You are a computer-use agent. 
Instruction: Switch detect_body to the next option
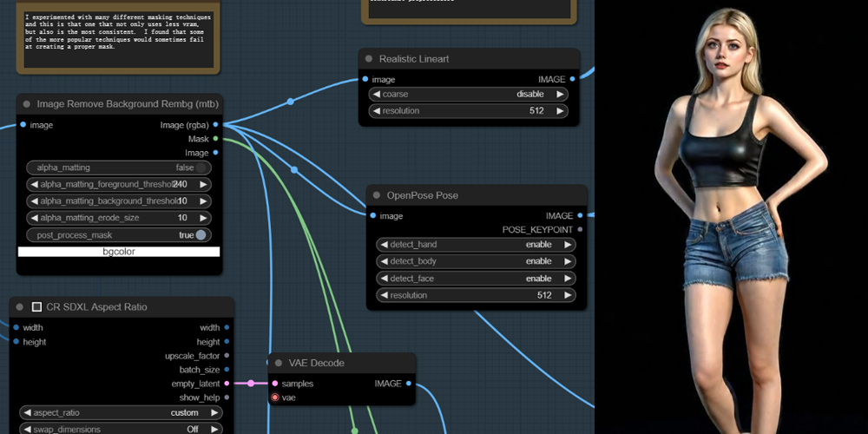point(568,260)
